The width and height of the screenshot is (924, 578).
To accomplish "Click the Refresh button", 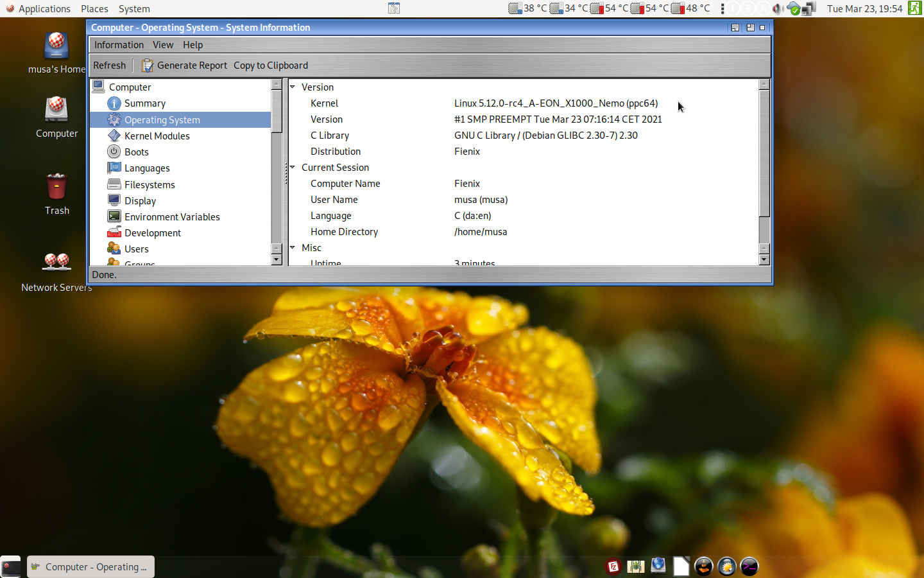I will [x=109, y=66].
